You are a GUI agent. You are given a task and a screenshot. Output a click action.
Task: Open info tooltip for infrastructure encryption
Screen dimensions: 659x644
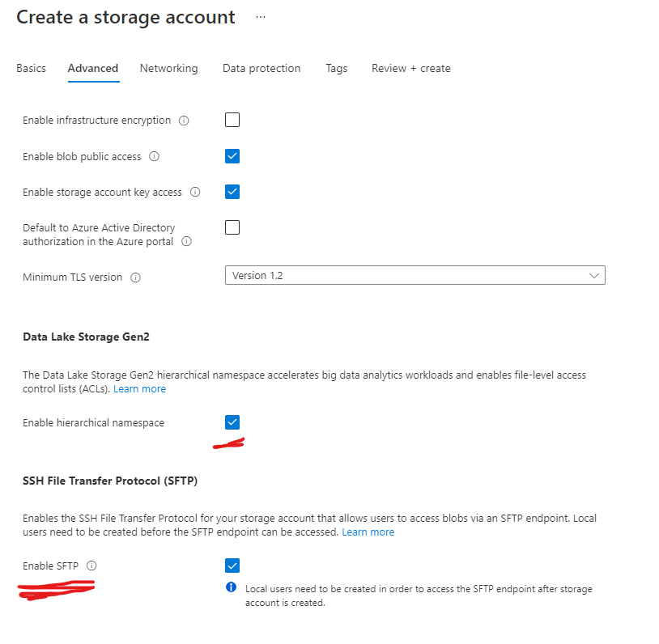184,121
